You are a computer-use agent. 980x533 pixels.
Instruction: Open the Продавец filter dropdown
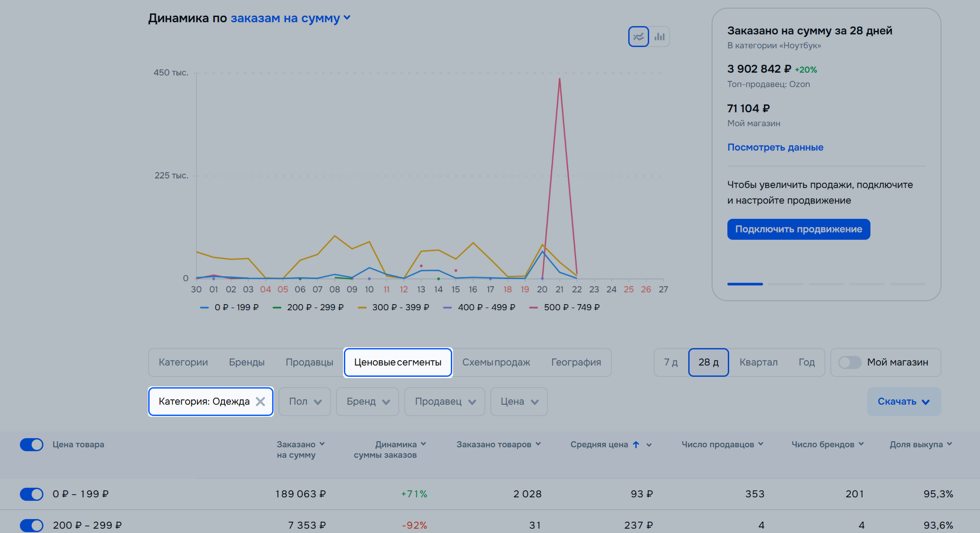[x=444, y=402]
